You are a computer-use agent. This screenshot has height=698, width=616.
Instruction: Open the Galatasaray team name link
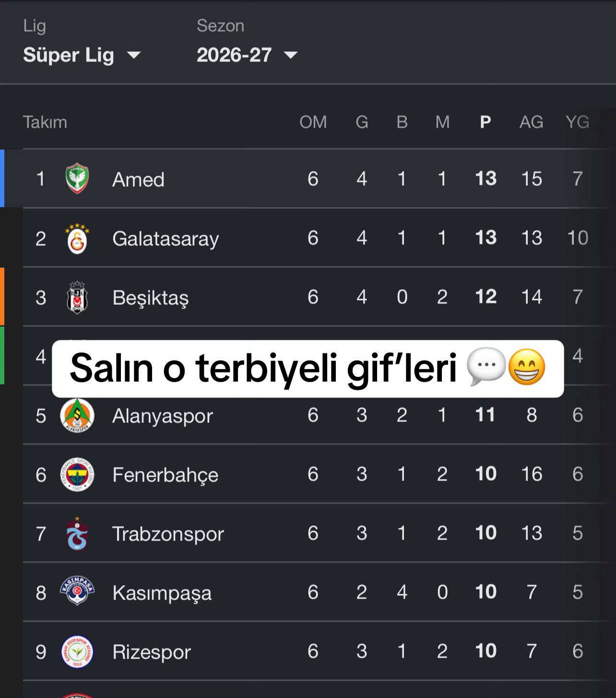(166, 239)
